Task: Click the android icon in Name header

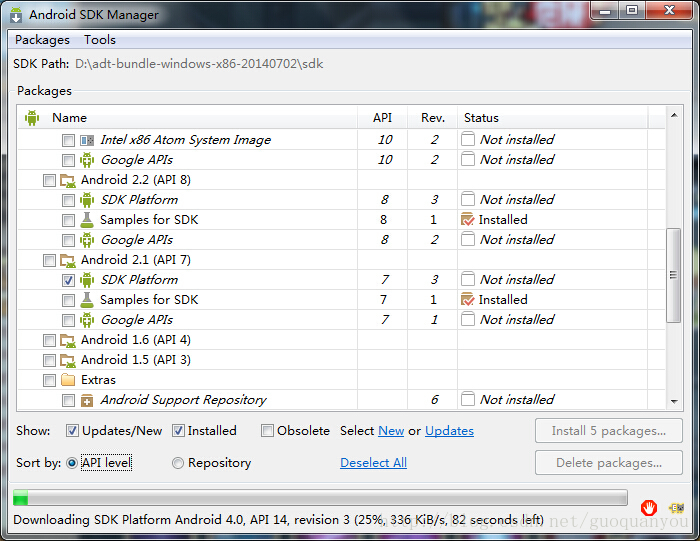Action: pyautogui.click(x=32, y=118)
